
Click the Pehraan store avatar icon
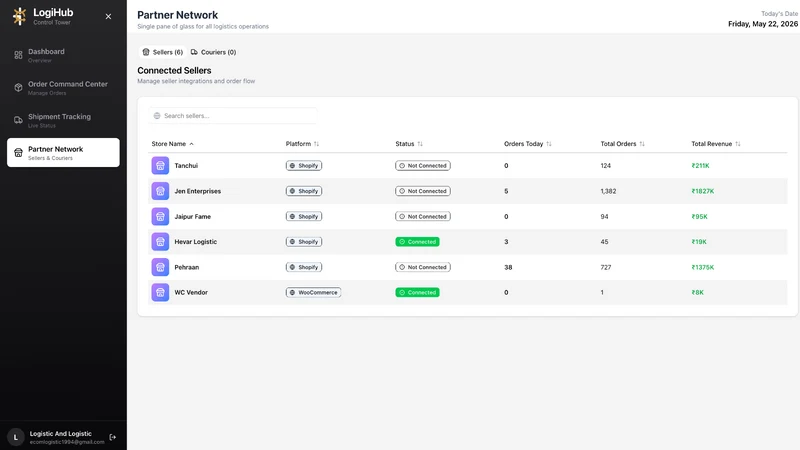click(160, 267)
